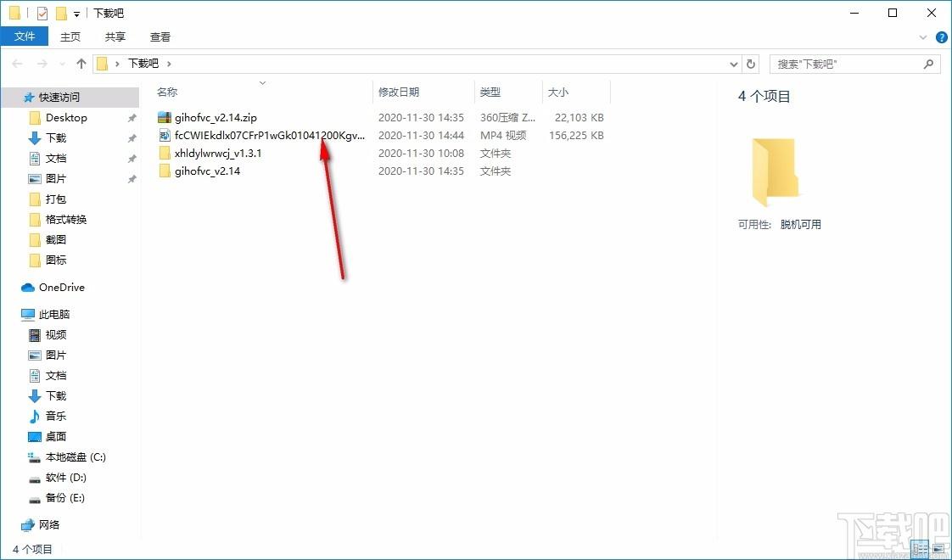Select the gihofvc_v2.14 folder icon
Screen dimensions: 952x560
click(x=165, y=171)
